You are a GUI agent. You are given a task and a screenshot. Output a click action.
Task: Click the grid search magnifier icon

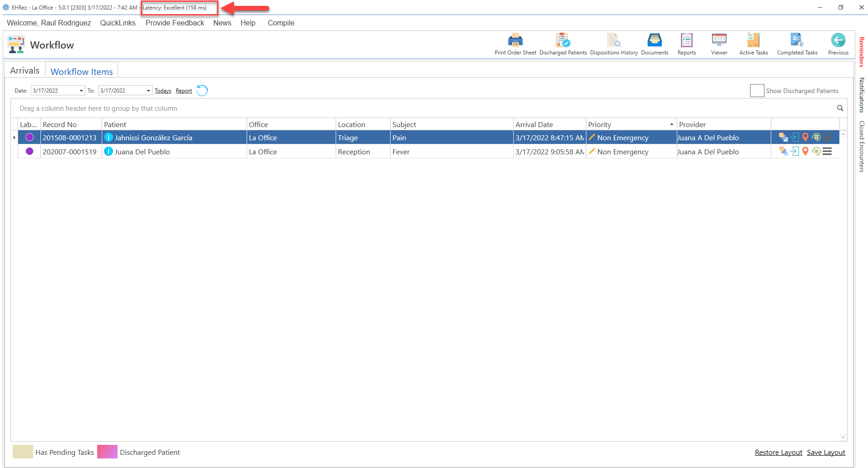pyautogui.click(x=840, y=108)
